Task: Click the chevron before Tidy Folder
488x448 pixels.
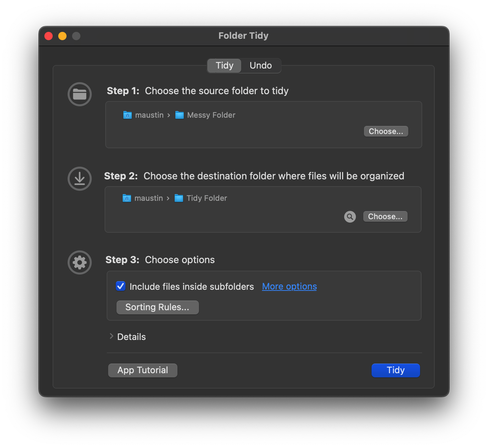Action: (168, 198)
